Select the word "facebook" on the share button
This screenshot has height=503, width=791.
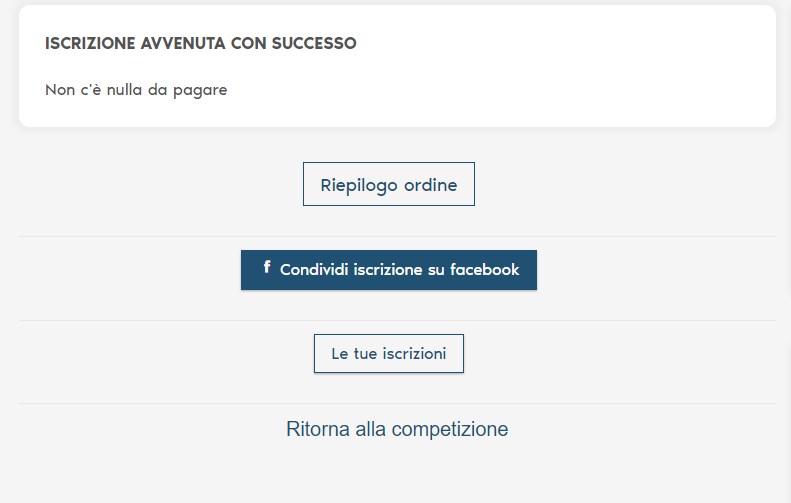[485, 270]
